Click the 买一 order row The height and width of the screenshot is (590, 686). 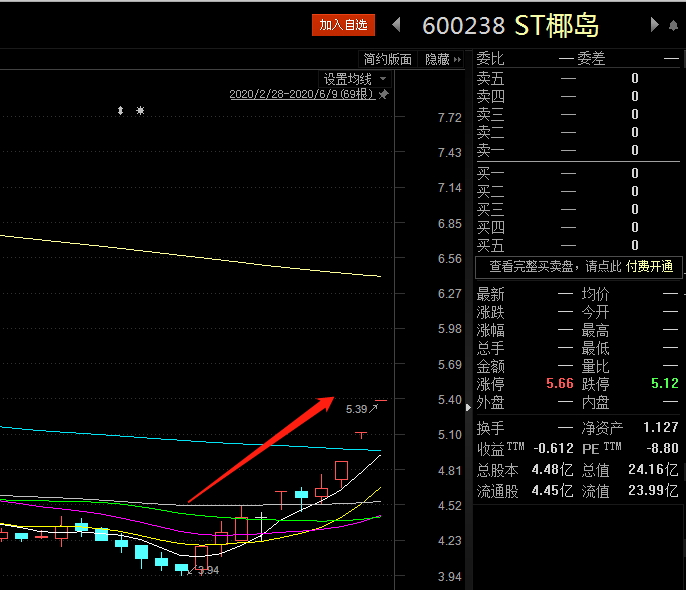[578, 174]
